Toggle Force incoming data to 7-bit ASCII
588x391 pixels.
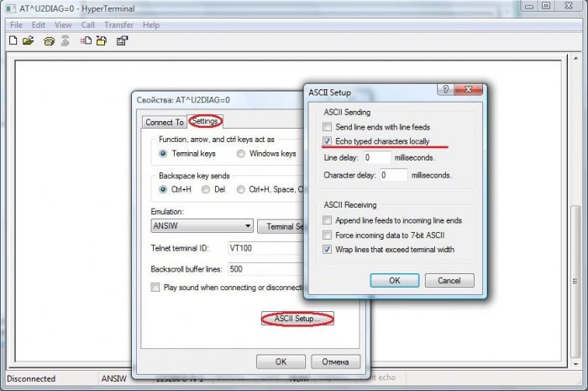tap(328, 235)
